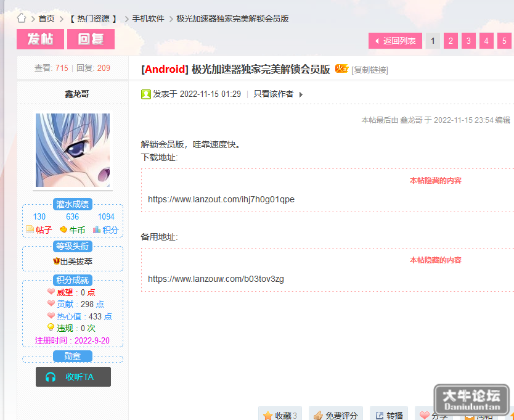View 130 posts count
The image size is (514, 420).
pos(39,216)
